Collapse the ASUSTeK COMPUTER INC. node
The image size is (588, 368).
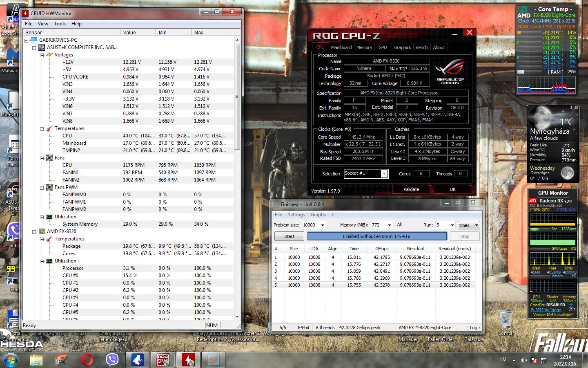[x=34, y=47]
